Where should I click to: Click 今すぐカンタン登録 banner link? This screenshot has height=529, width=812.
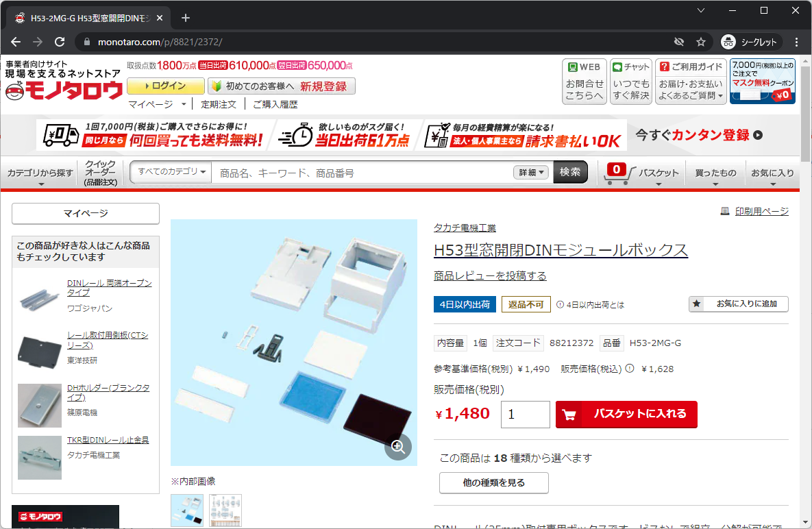(698, 135)
